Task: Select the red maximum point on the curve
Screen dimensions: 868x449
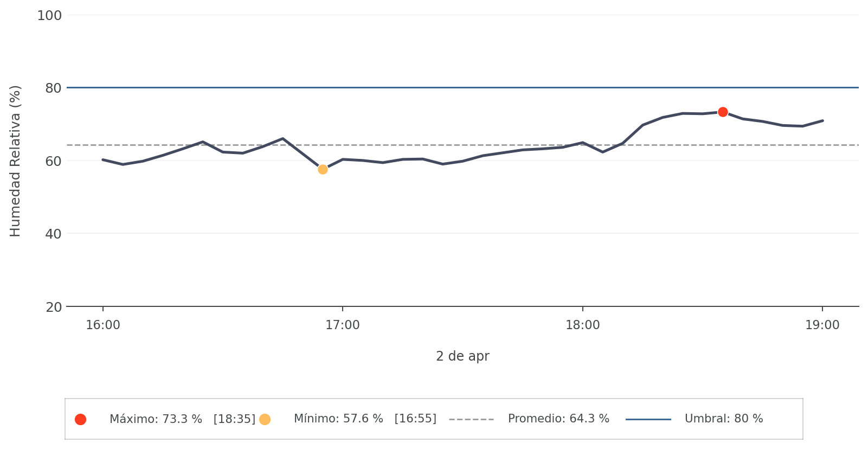Action: click(723, 112)
